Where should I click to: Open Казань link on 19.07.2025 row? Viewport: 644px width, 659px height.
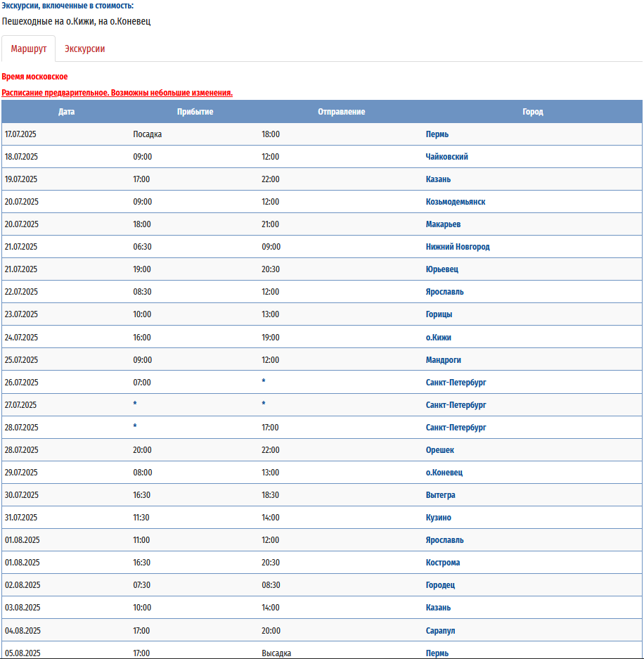tap(438, 179)
